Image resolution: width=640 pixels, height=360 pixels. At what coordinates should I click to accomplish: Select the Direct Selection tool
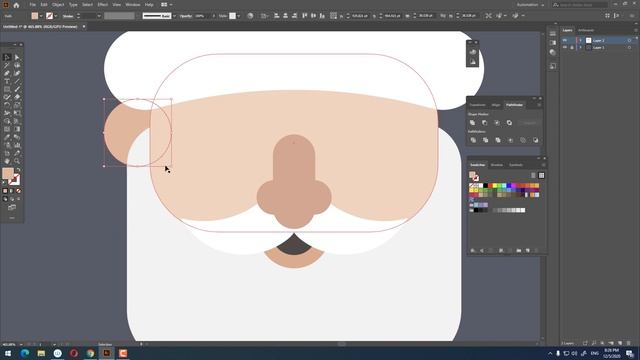click(17, 58)
